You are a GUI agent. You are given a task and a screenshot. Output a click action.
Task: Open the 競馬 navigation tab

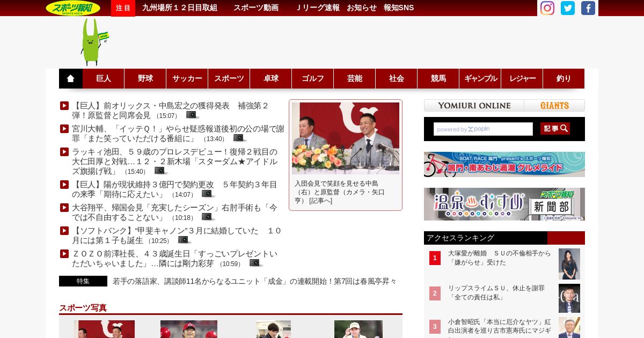(x=438, y=78)
